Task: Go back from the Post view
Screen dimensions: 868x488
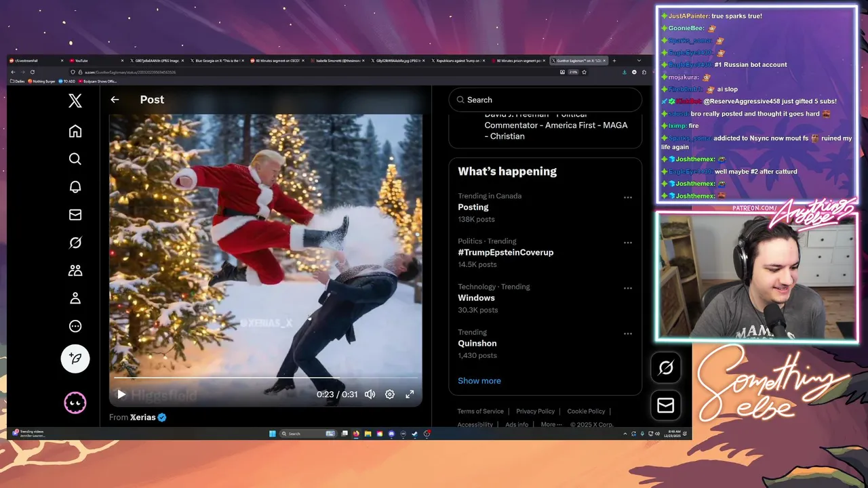Action: 115,100
